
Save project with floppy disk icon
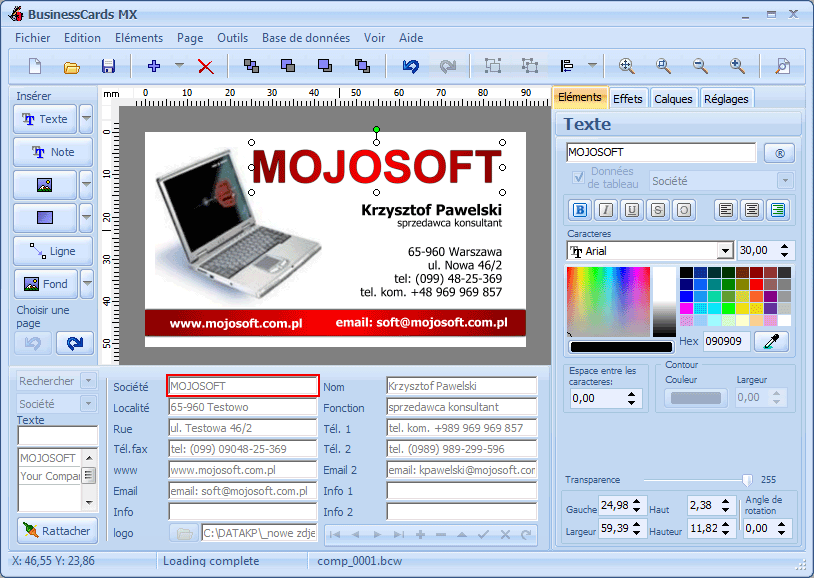pos(108,66)
